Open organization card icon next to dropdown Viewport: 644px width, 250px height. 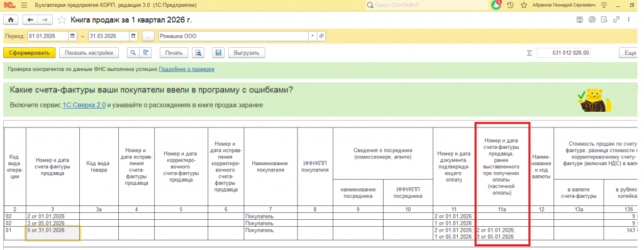(x=321, y=36)
